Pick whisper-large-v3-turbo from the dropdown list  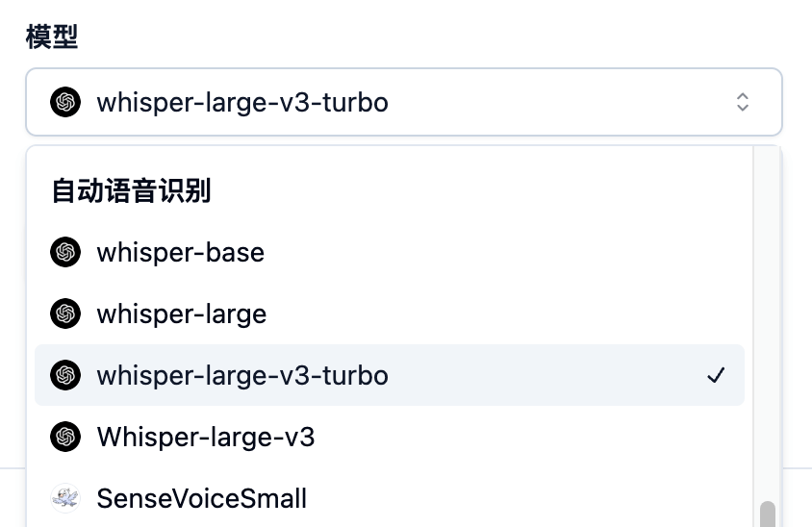[242, 375]
